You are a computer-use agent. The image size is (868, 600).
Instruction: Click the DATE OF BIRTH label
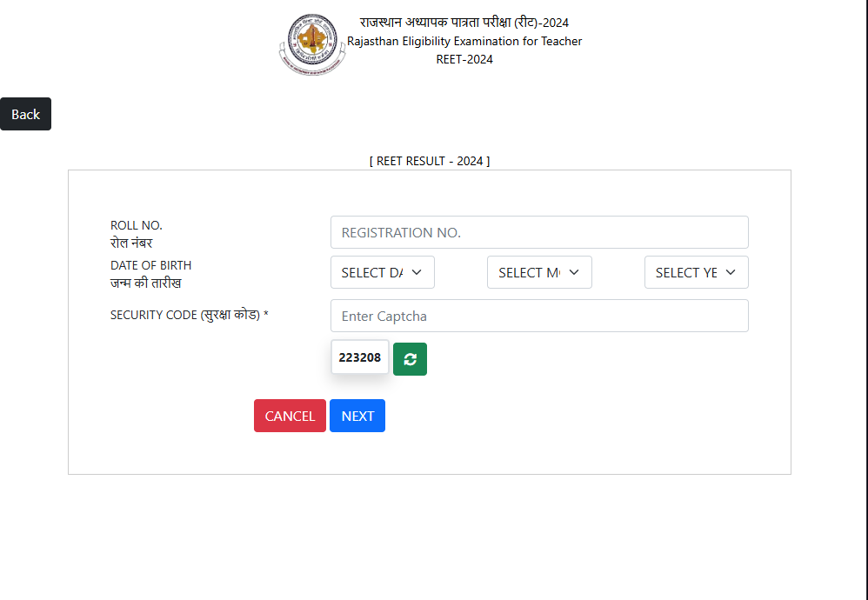coord(150,265)
